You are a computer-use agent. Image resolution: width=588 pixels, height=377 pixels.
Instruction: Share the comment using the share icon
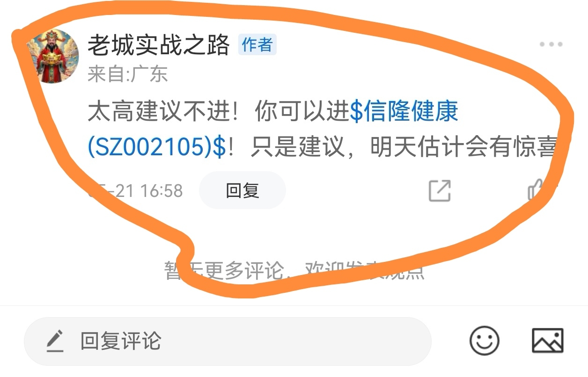440,190
